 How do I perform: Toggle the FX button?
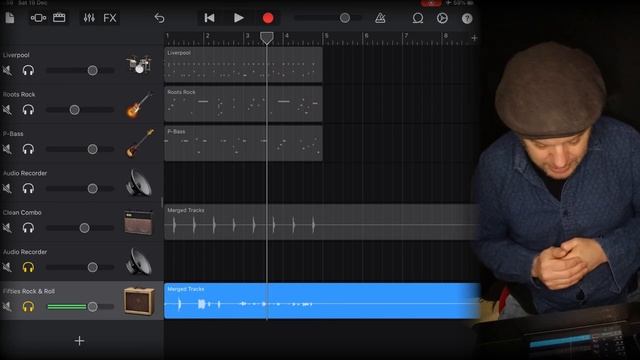110,18
